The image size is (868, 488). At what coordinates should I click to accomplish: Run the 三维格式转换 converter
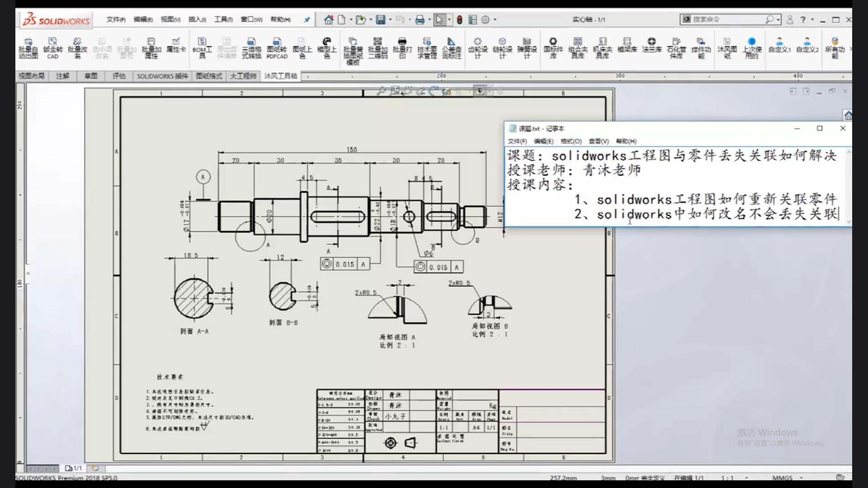pyautogui.click(x=251, y=48)
